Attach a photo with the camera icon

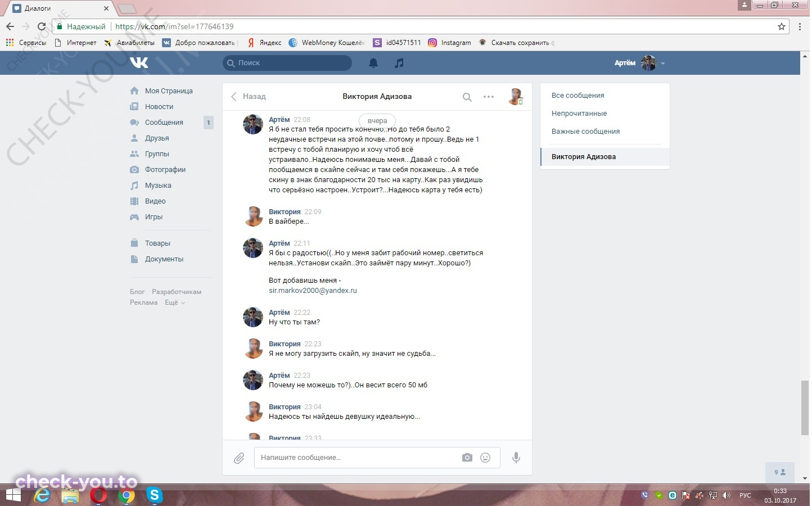467,458
